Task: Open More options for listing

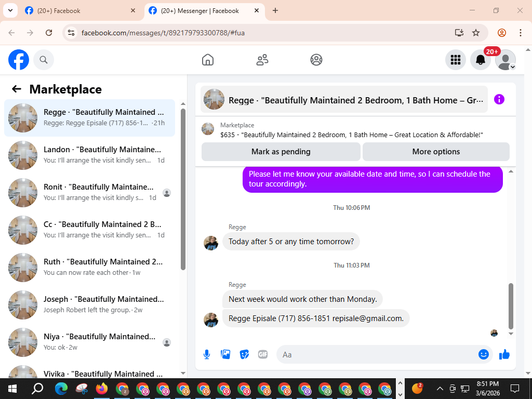Action: tap(436, 152)
